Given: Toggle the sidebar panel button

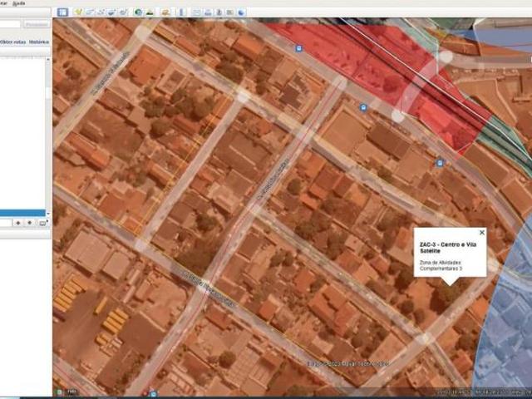Looking at the screenshot, I should click(62, 12).
